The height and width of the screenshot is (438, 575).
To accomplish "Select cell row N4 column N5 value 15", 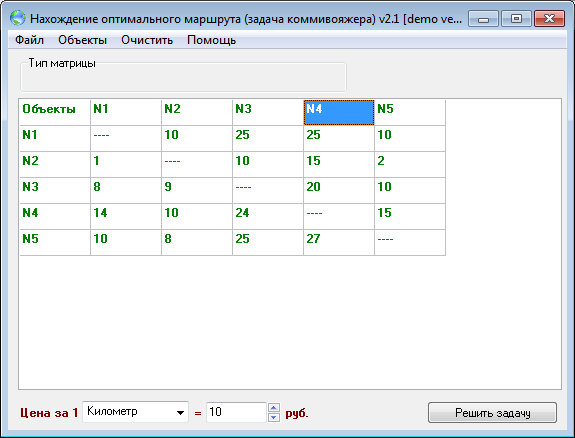I will click(410, 217).
